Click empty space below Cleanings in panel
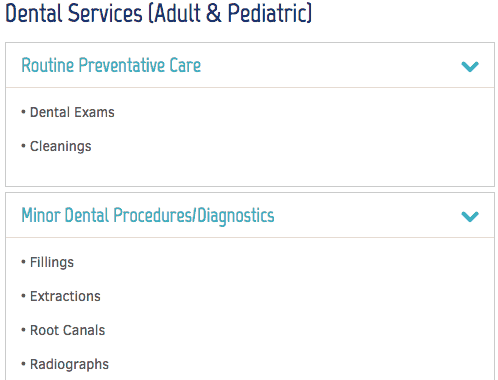This screenshot has width=498, height=380. click(250, 170)
